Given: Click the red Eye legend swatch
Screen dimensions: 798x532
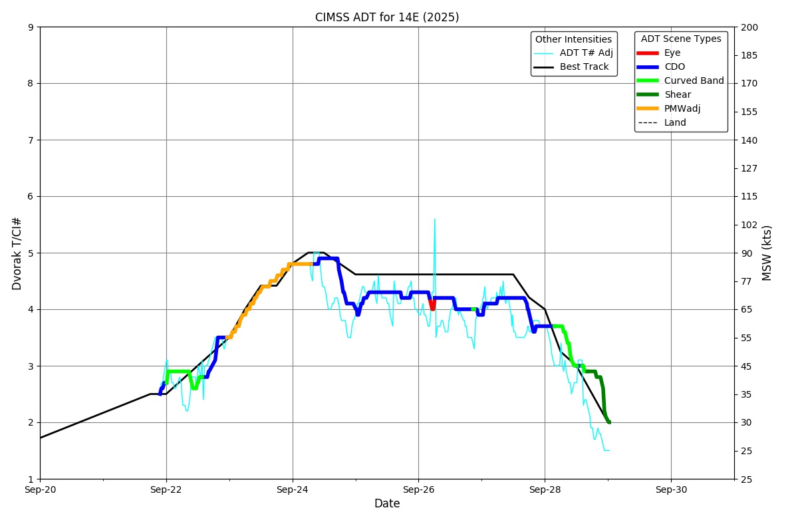Looking at the screenshot, I should pos(647,53).
